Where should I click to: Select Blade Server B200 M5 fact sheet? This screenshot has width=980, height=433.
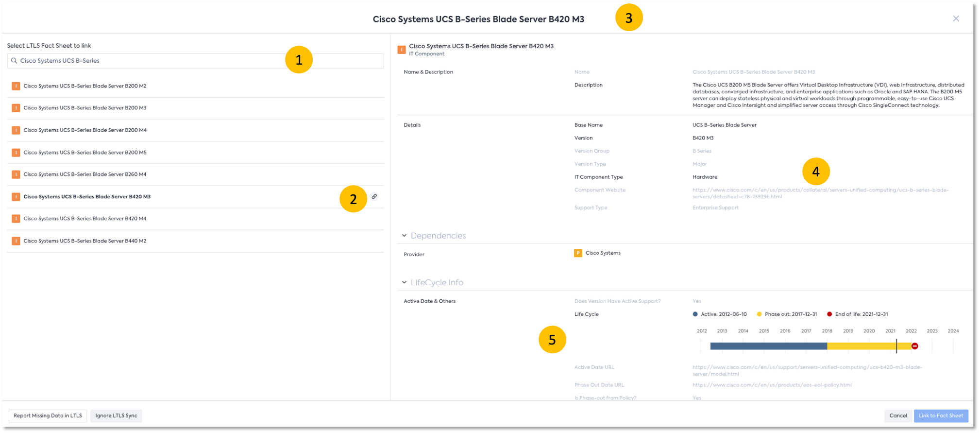[195, 153]
